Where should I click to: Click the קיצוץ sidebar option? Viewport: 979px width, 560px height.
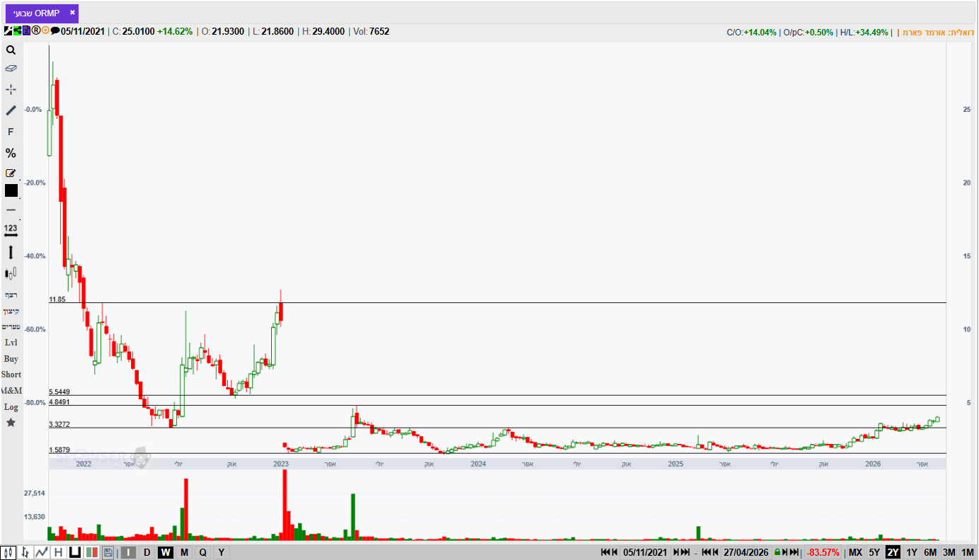coord(11,311)
